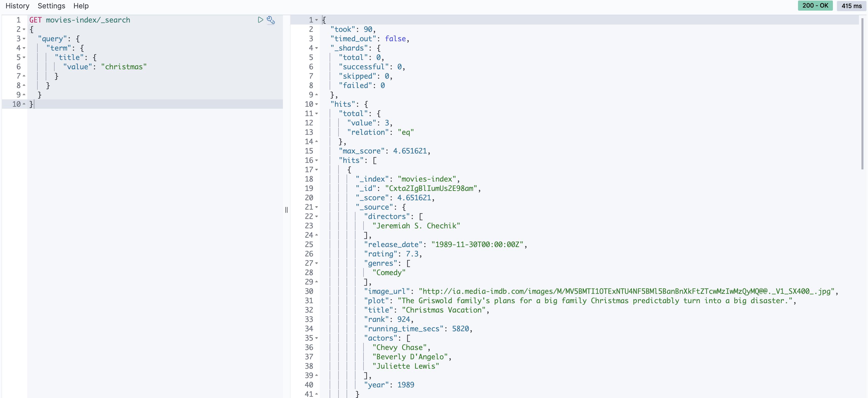Click the pane divider handle between editors
The image size is (868, 398).
286,210
